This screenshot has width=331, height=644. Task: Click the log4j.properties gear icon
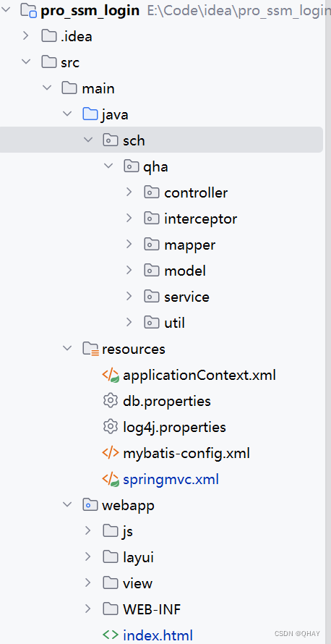pos(111,427)
